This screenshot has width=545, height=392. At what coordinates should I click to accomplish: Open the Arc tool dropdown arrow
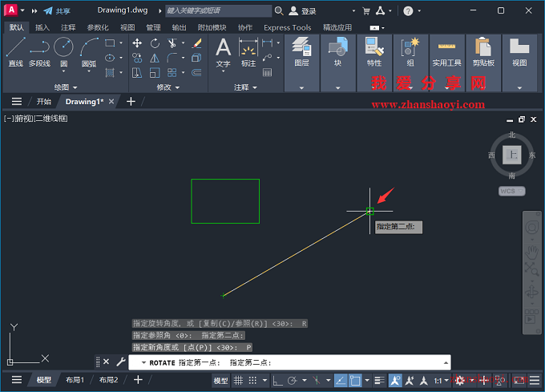89,71
